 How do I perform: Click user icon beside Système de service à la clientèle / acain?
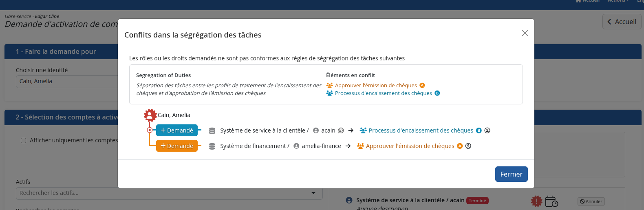349,200
